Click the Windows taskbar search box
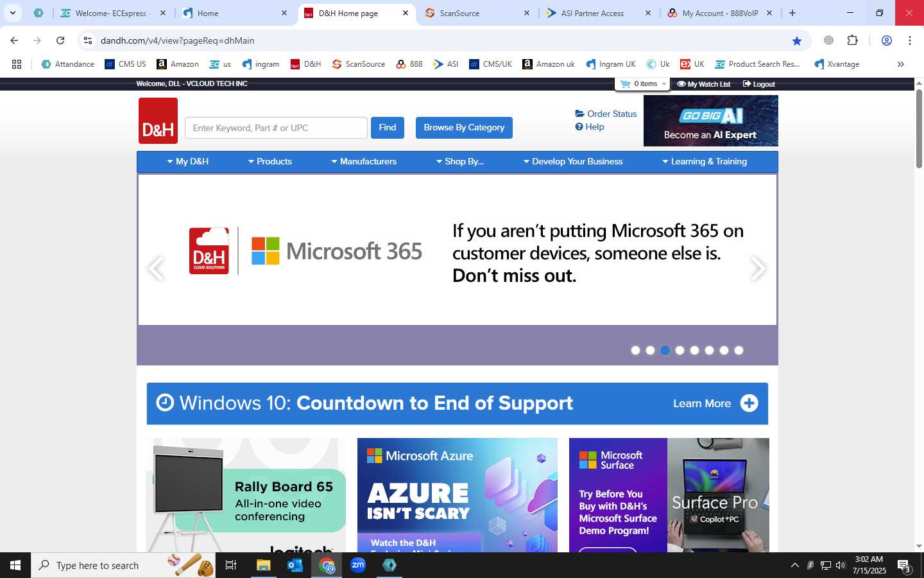 [x=123, y=565]
